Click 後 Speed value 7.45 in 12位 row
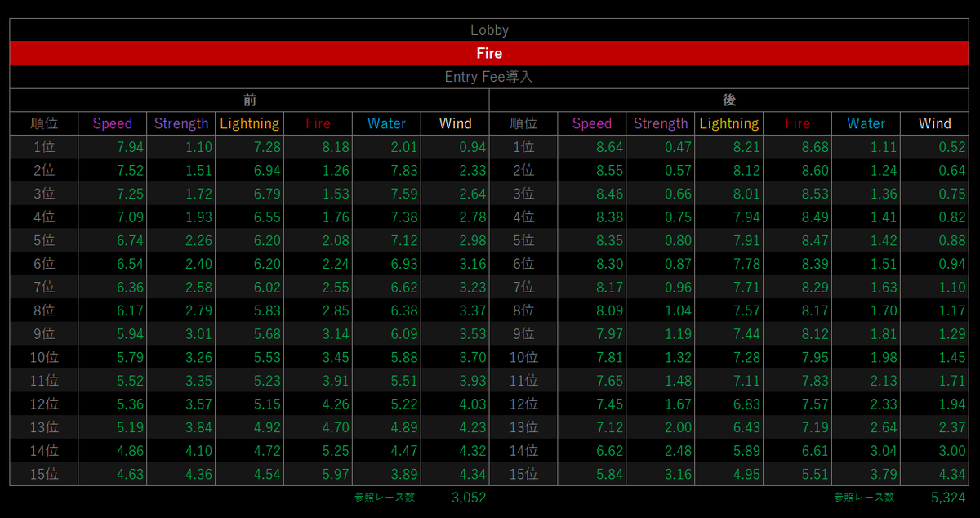This screenshot has height=518, width=980. [608, 404]
